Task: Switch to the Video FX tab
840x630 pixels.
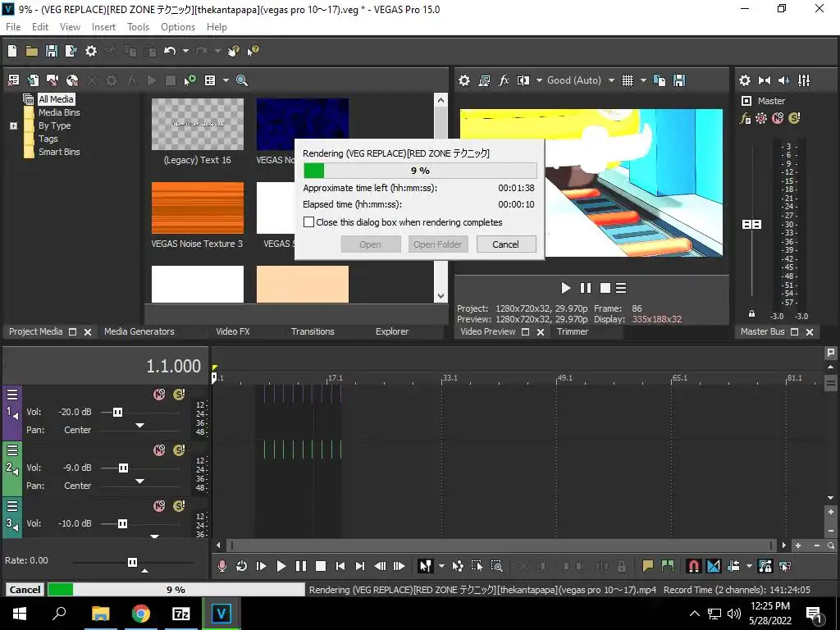Action: [232, 331]
